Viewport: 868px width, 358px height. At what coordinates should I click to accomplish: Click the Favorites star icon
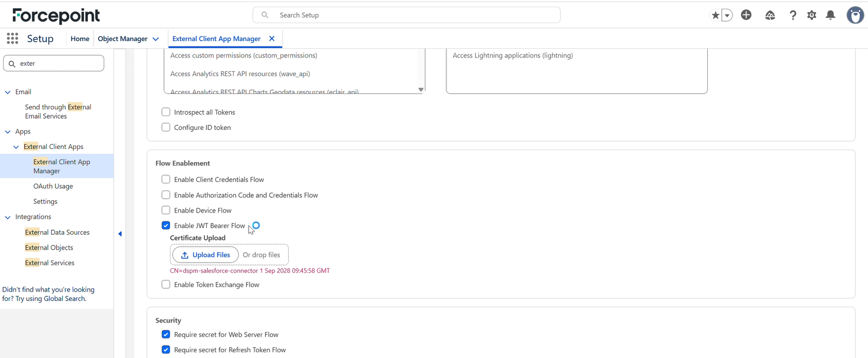715,15
